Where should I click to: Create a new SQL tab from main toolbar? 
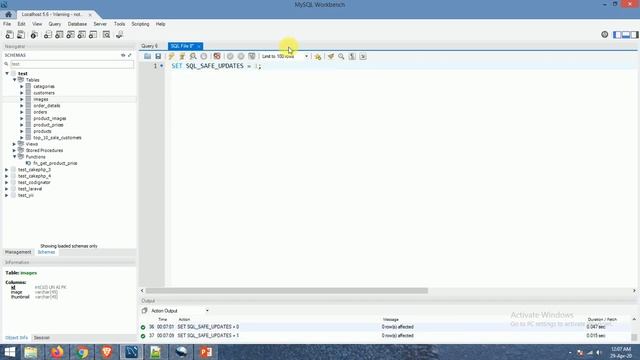point(9,35)
